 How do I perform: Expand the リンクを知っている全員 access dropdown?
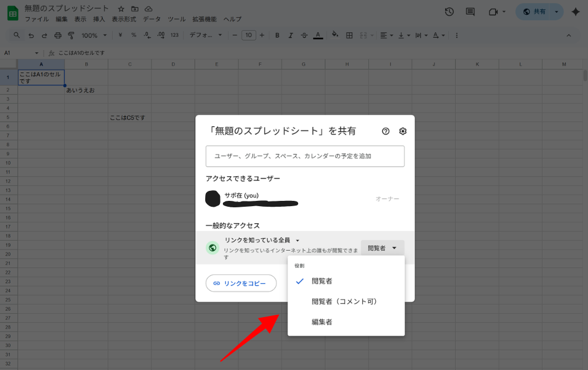(262, 240)
